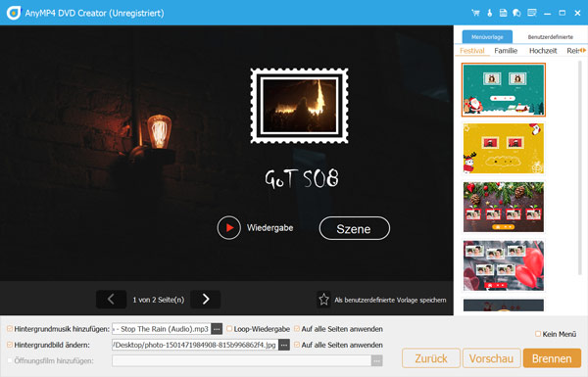This screenshot has width=588, height=377.
Task: Click the AnyMP4 app logo
Action: point(14,13)
